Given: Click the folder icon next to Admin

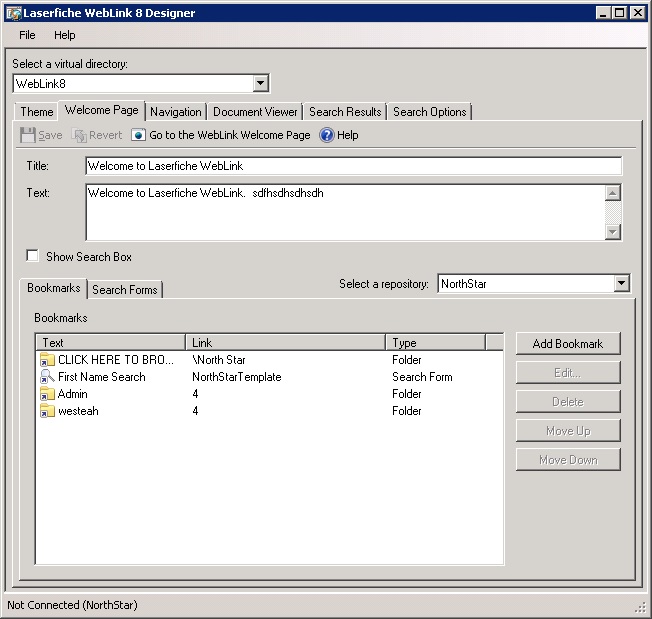Looking at the screenshot, I should click(x=47, y=394).
